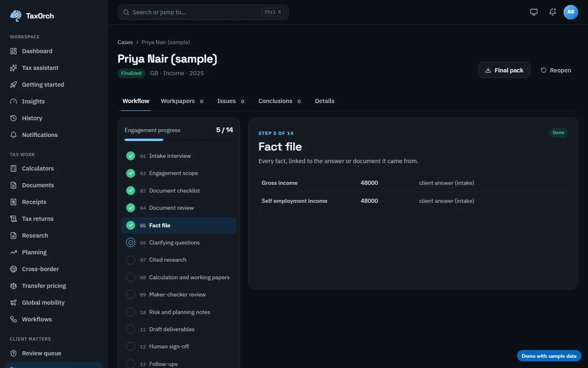
Task: Open Transfer pricing scales item
Action: click(53, 286)
